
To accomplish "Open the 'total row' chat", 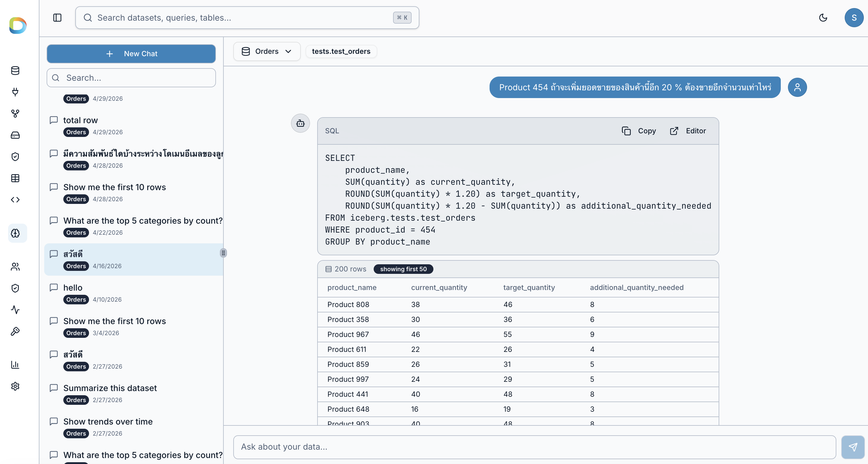I will coord(134,126).
